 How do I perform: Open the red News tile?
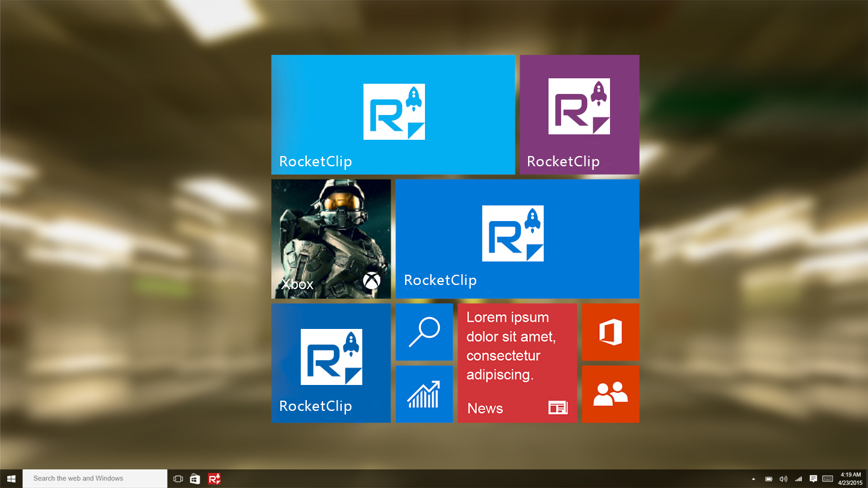pyautogui.click(x=517, y=363)
